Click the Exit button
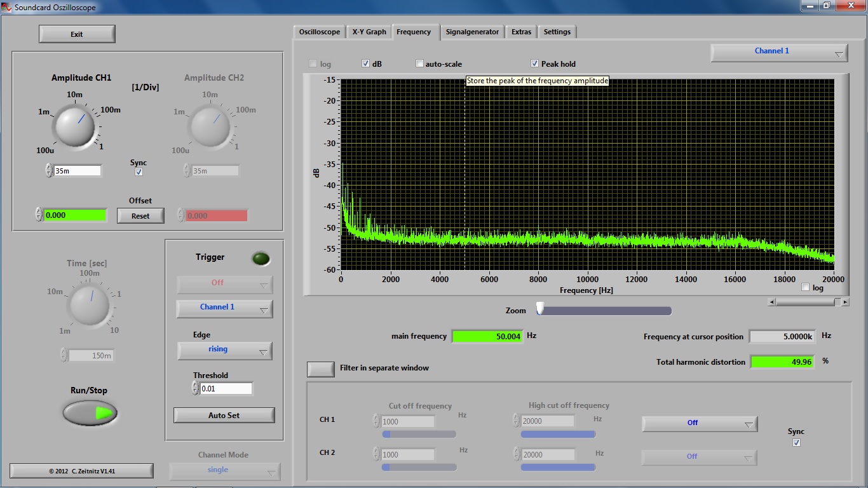The height and width of the screenshot is (488, 868). pyautogui.click(x=77, y=34)
